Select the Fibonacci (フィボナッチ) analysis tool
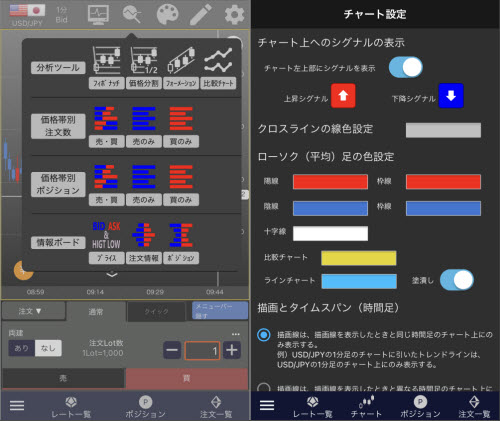The image size is (500, 421). click(x=106, y=67)
